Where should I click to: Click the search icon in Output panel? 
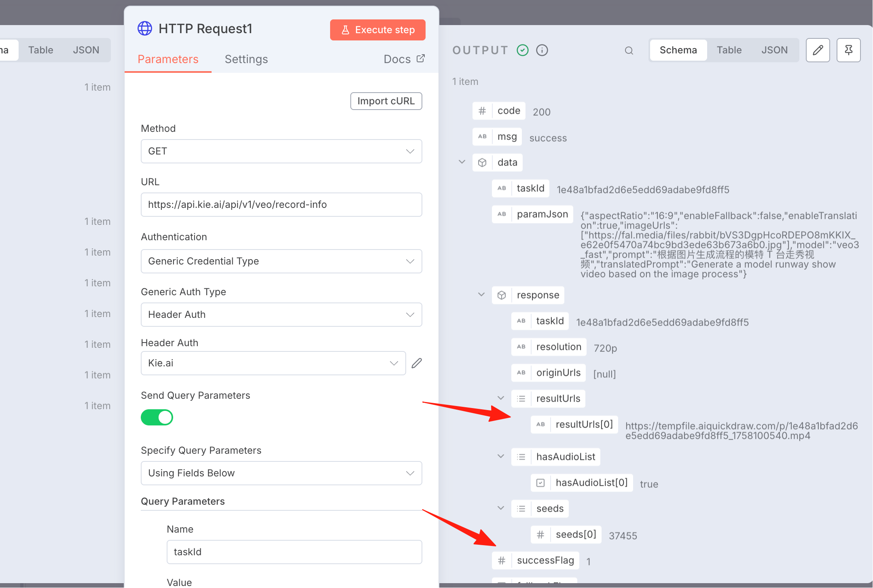[629, 51]
